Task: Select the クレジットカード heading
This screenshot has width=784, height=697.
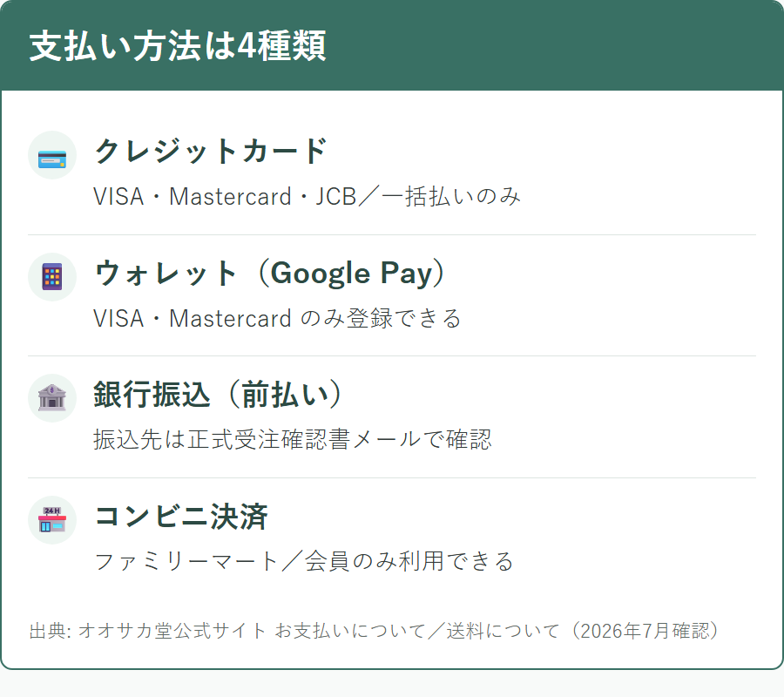Action: click(211, 151)
